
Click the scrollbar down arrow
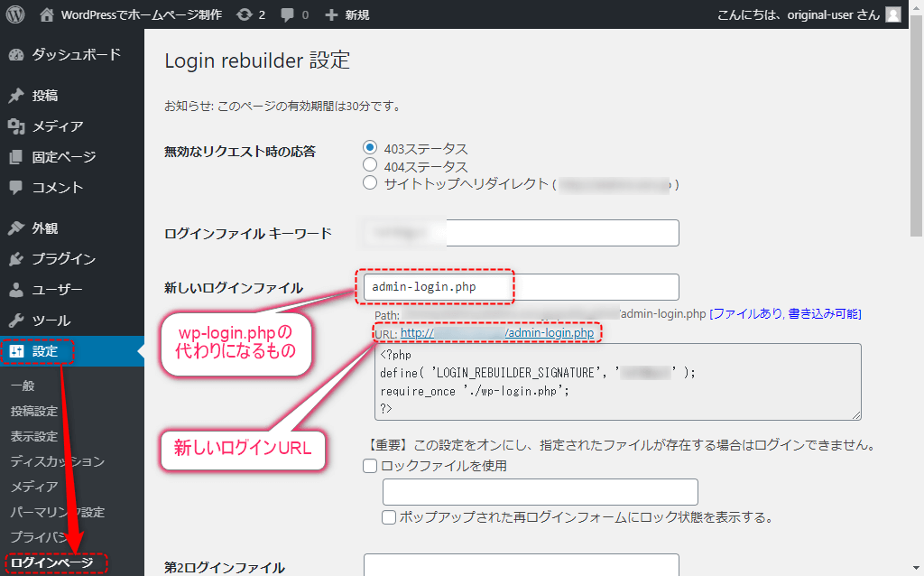tap(917, 569)
